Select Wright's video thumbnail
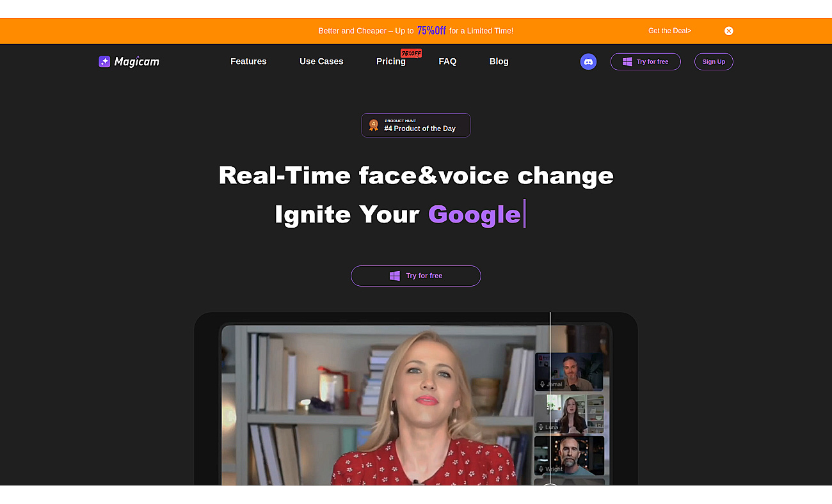 pyautogui.click(x=569, y=455)
